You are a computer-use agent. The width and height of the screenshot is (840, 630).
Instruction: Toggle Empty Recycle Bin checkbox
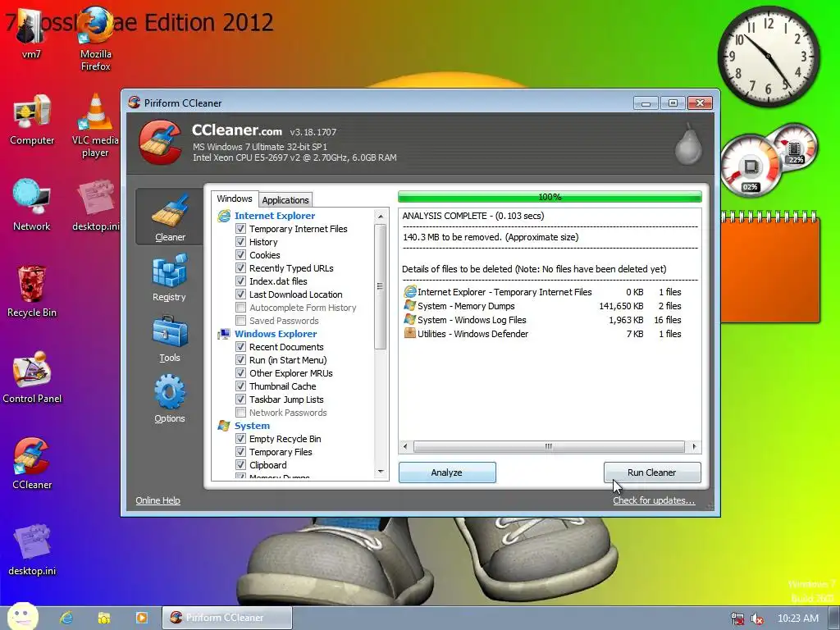tap(240, 439)
